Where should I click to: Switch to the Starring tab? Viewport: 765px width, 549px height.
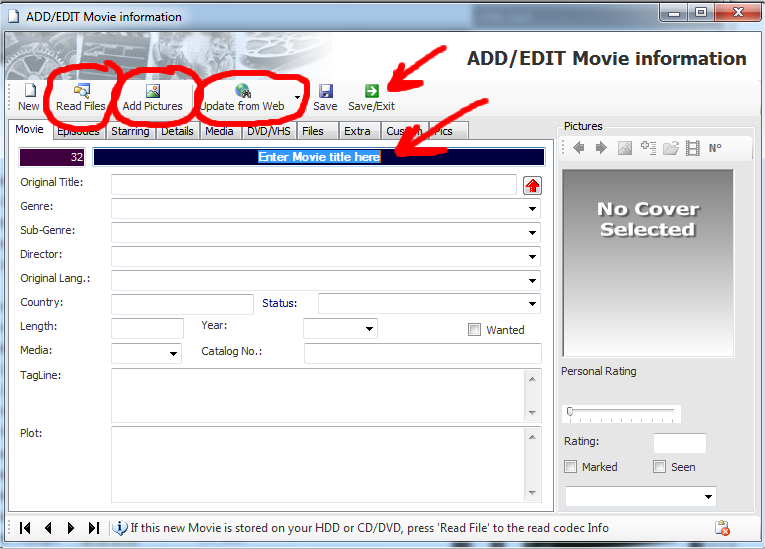coord(130,131)
